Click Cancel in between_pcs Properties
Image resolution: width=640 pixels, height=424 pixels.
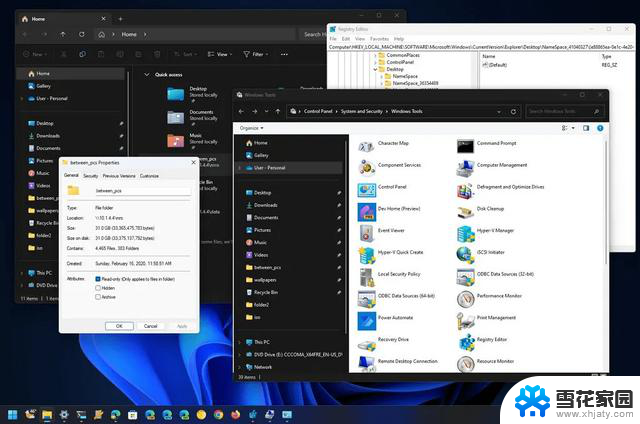coord(151,326)
